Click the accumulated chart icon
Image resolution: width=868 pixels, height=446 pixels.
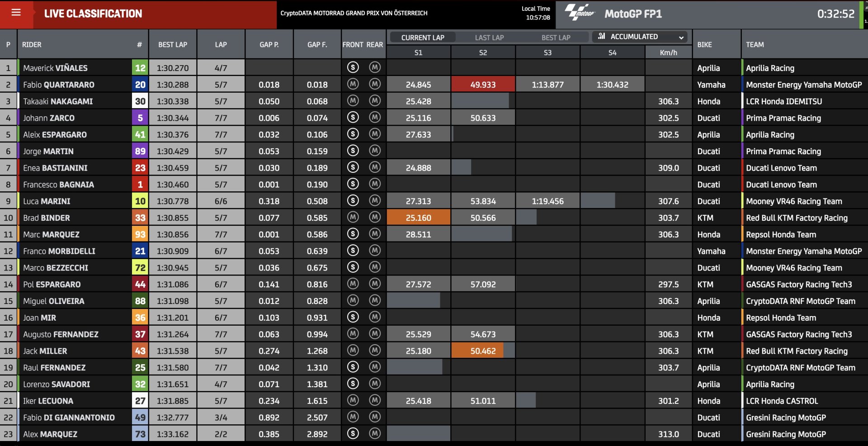601,36
